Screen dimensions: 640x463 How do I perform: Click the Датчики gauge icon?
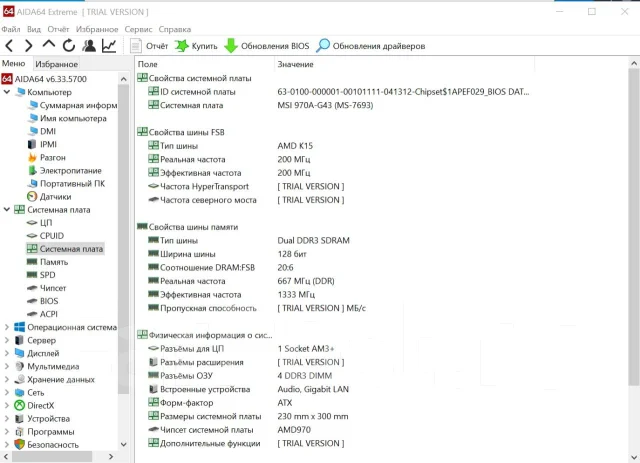32,196
